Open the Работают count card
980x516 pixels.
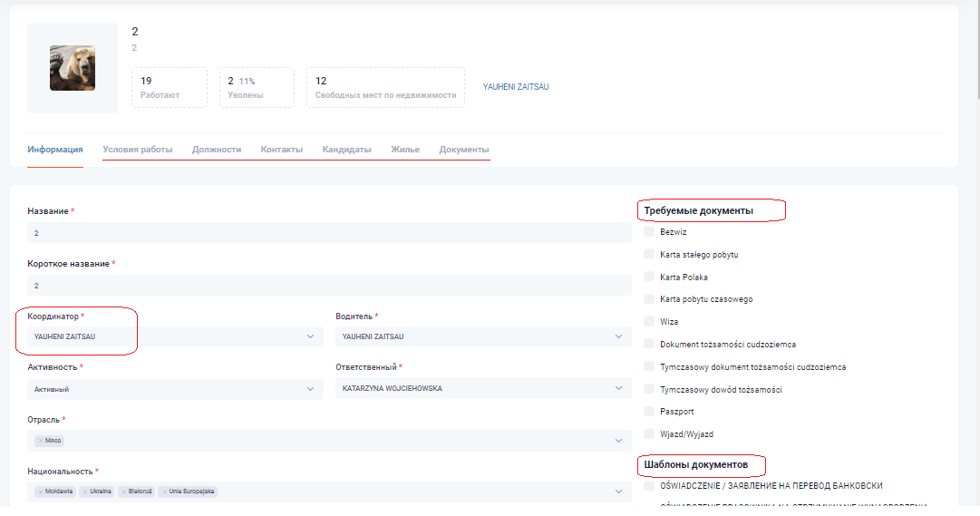coord(169,87)
